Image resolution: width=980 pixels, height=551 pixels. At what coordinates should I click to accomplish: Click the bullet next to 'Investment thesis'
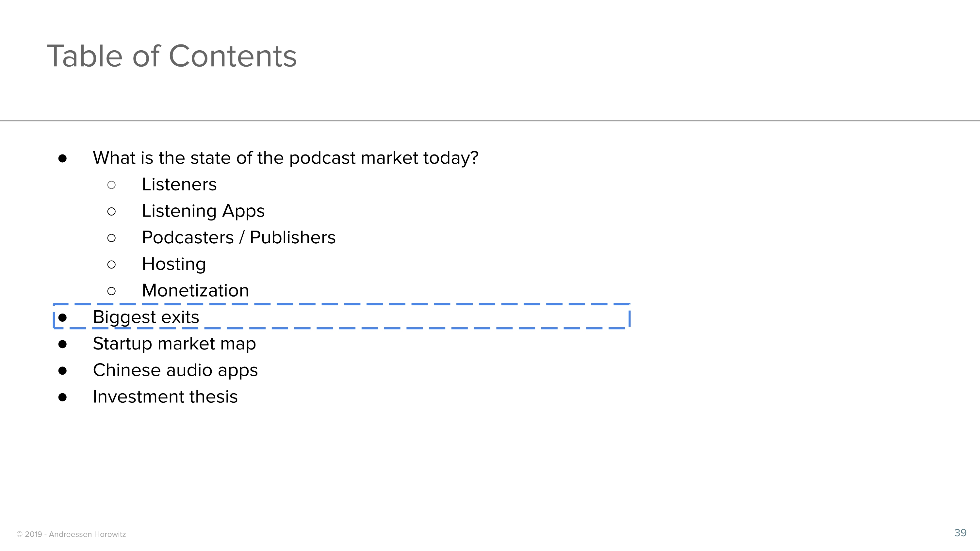tap(63, 397)
